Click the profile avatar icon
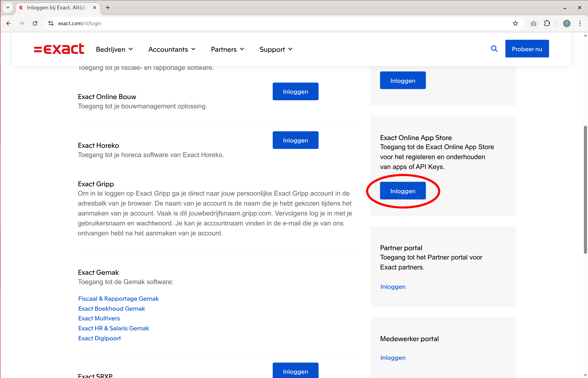 click(x=566, y=23)
